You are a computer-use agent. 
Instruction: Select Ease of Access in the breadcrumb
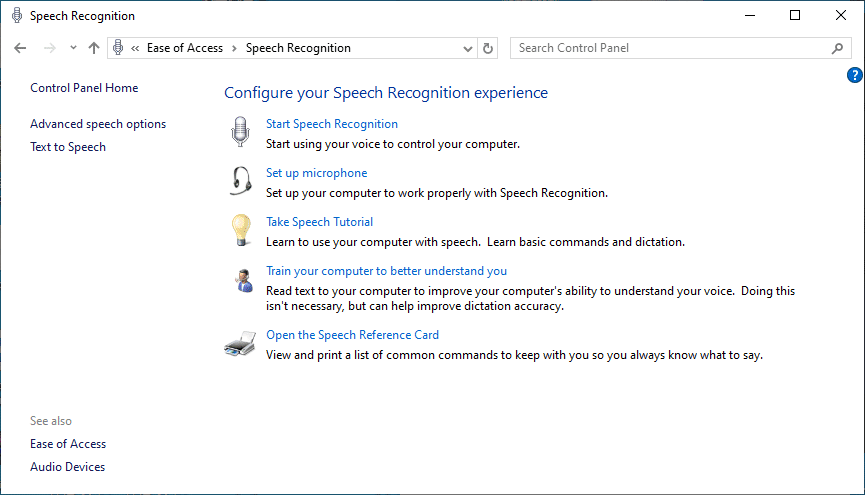click(185, 48)
